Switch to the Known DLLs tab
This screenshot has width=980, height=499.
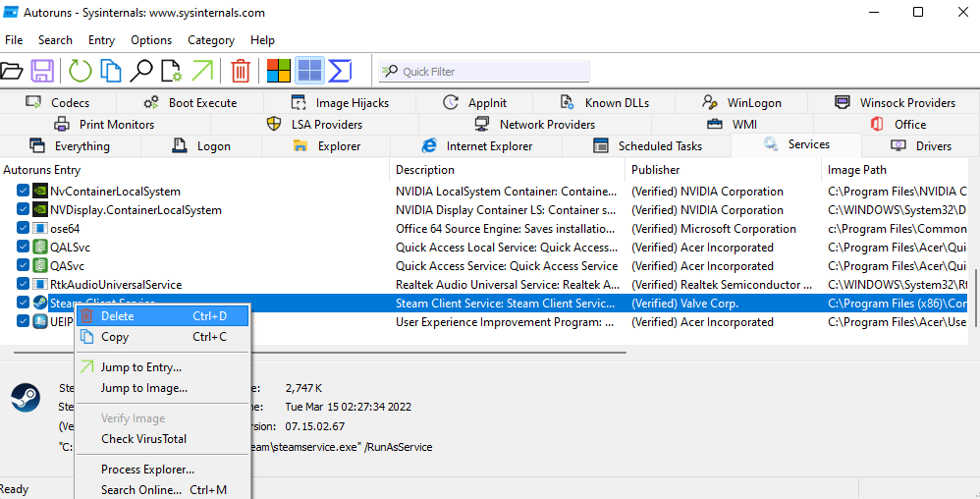[604, 103]
